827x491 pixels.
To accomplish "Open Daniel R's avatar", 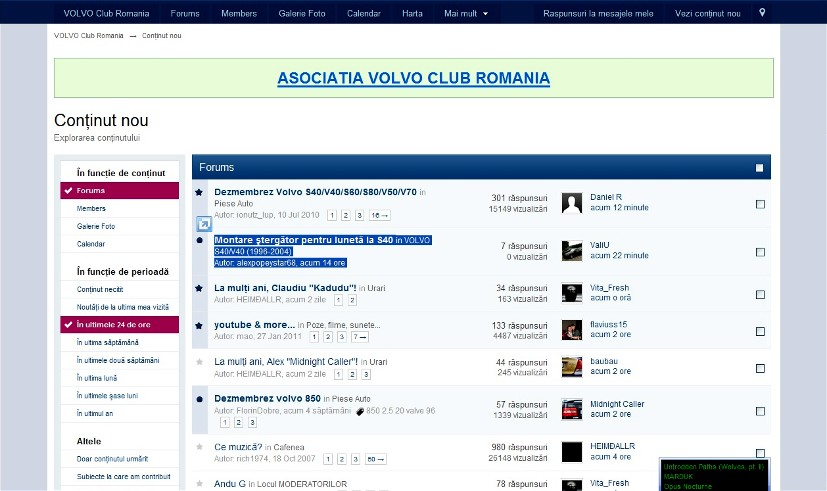I will pyautogui.click(x=572, y=203).
